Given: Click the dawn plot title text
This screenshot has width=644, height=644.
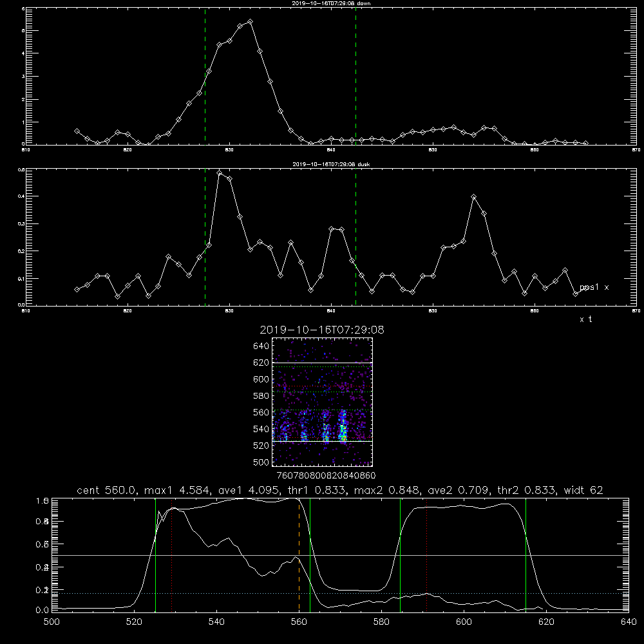Looking at the screenshot, I should (x=331, y=3).
